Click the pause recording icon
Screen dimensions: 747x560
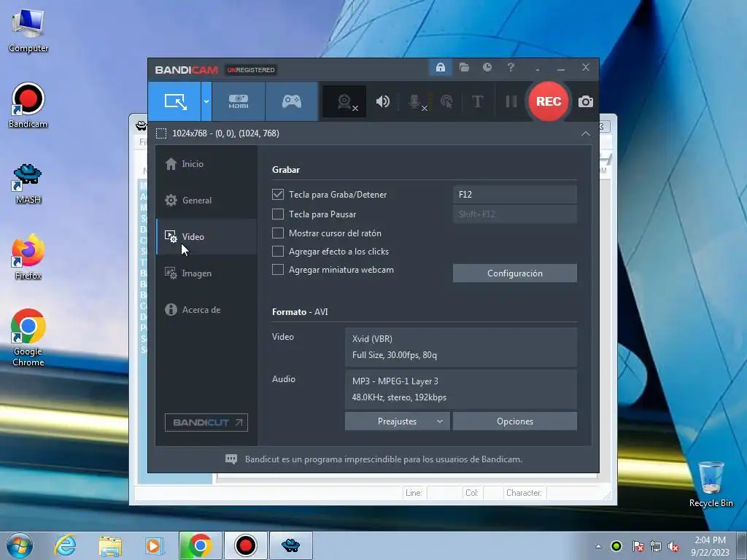click(511, 101)
